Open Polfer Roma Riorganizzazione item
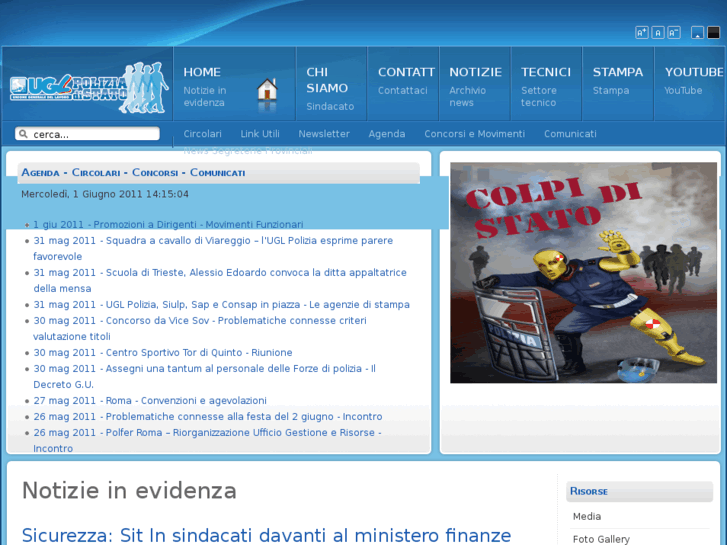The height and width of the screenshot is (545, 727). point(207,440)
